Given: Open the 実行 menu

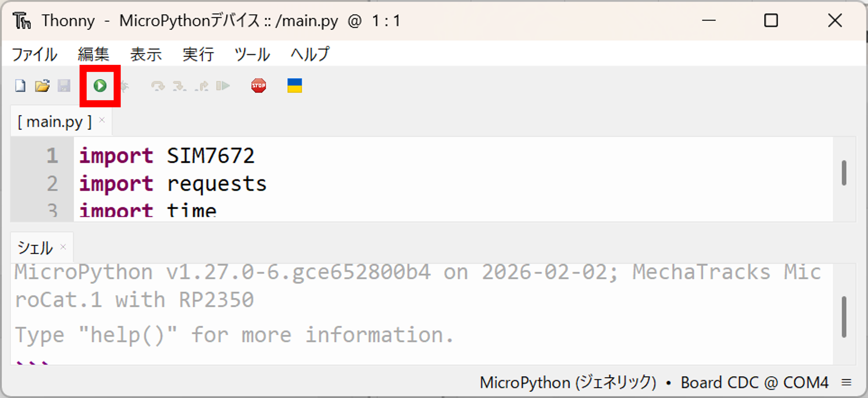Looking at the screenshot, I should 198,54.
